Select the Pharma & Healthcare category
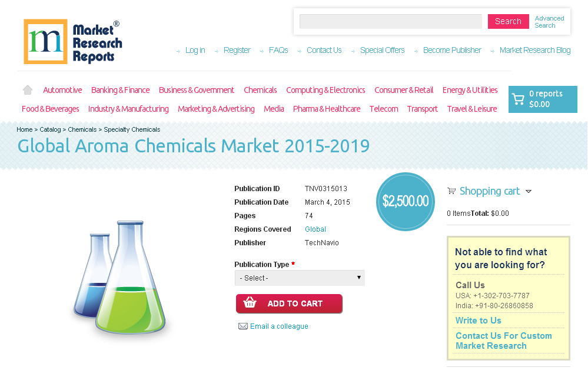 pos(327,109)
